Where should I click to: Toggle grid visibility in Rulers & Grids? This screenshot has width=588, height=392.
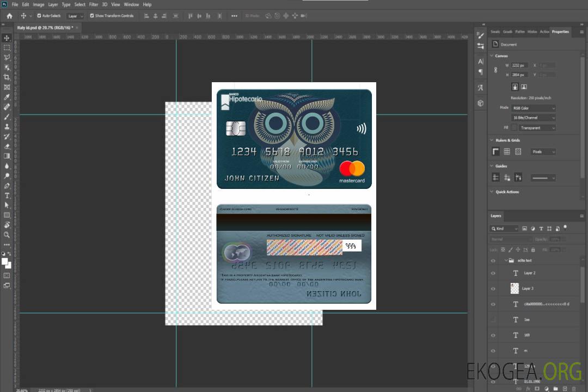(x=507, y=151)
